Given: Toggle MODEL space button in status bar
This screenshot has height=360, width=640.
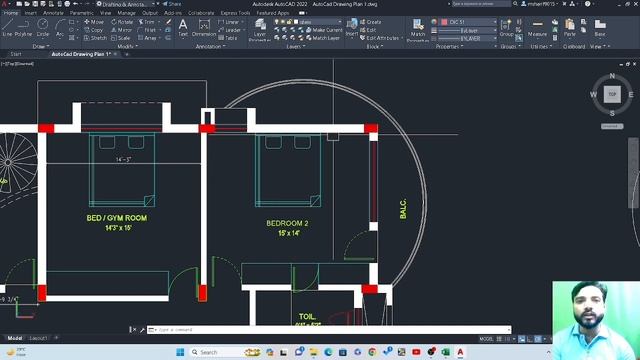Looking at the screenshot, I should [x=486, y=339].
